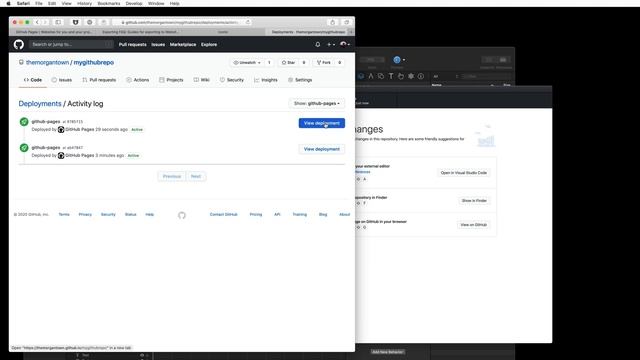
Task: Switch to the Actions tab
Action: tap(138, 80)
